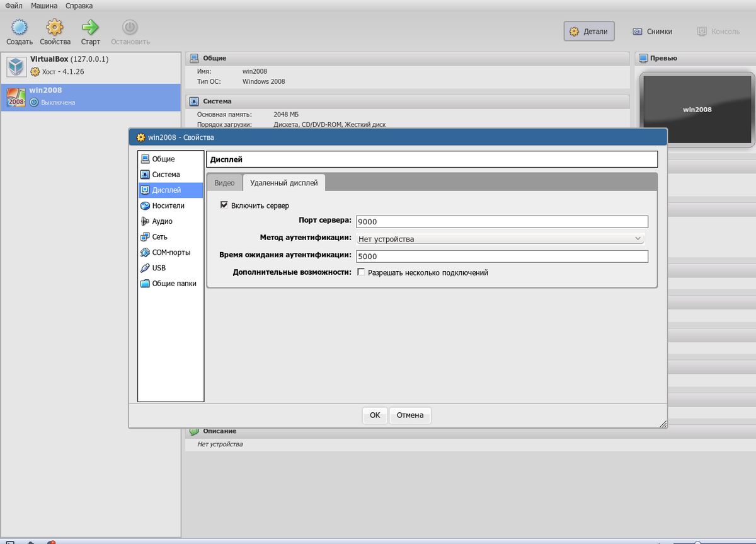The image size is (756, 544).
Task: Click the Система section header icon
Action: point(194,101)
